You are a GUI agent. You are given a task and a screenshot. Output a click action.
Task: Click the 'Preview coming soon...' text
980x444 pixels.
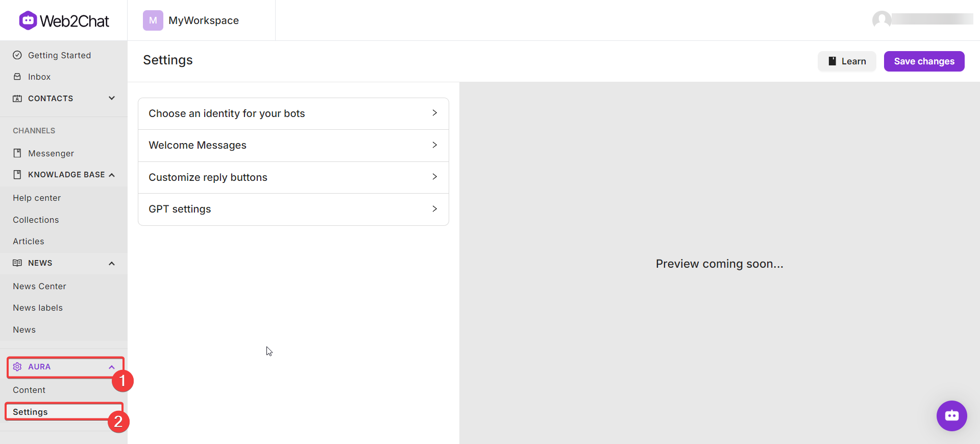720,264
